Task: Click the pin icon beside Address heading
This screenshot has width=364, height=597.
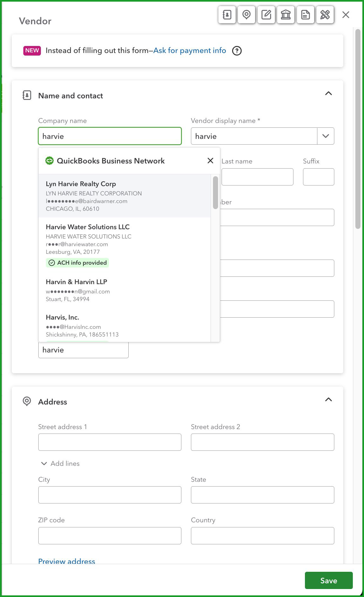Action: pos(27,401)
